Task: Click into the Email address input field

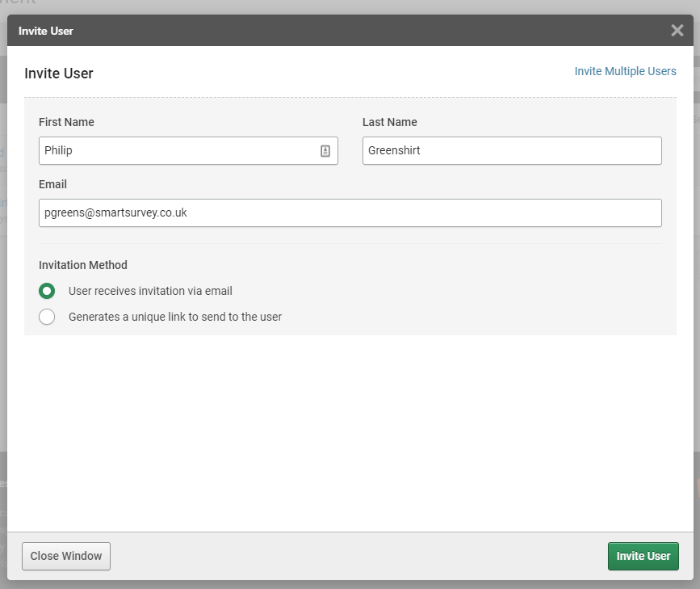Action: pyautogui.click(x=350, y=212)
